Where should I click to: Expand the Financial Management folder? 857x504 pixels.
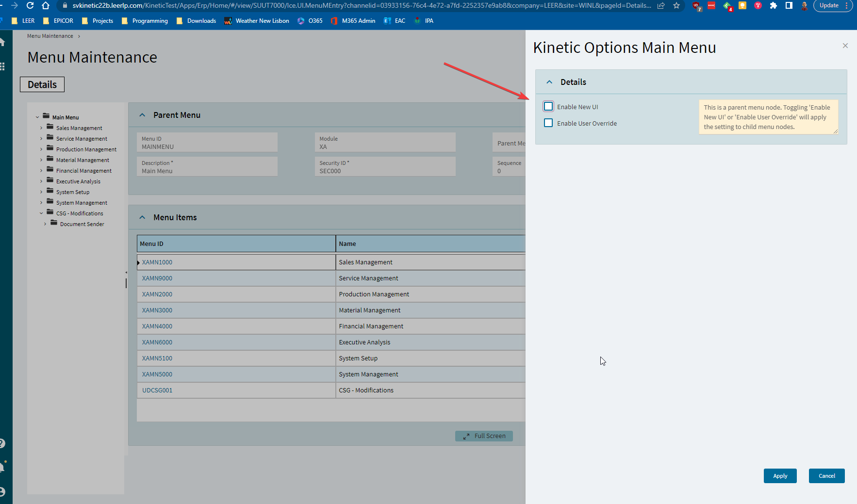pyautogui.click(x=41, y=170)
